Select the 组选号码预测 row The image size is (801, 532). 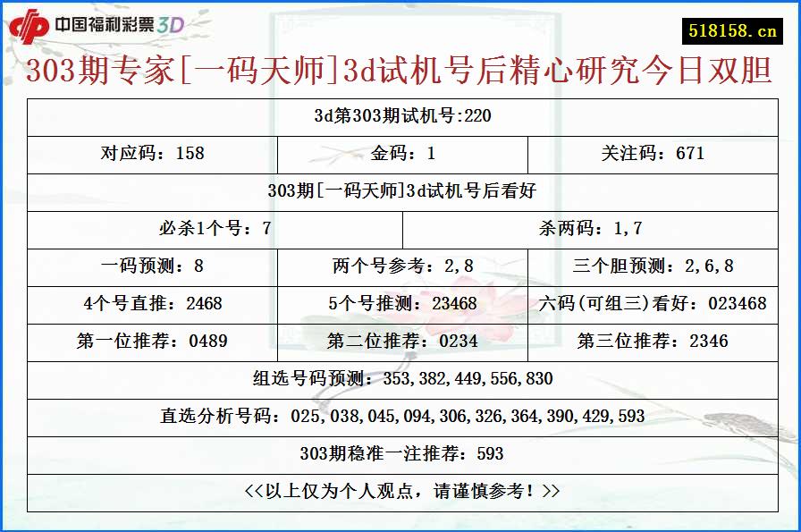click(400, 378)
